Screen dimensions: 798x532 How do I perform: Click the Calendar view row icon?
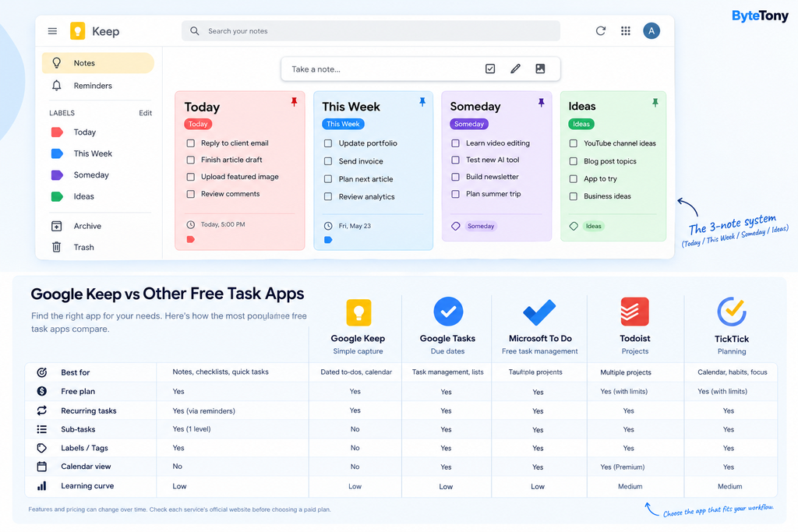tap(42, 467)
